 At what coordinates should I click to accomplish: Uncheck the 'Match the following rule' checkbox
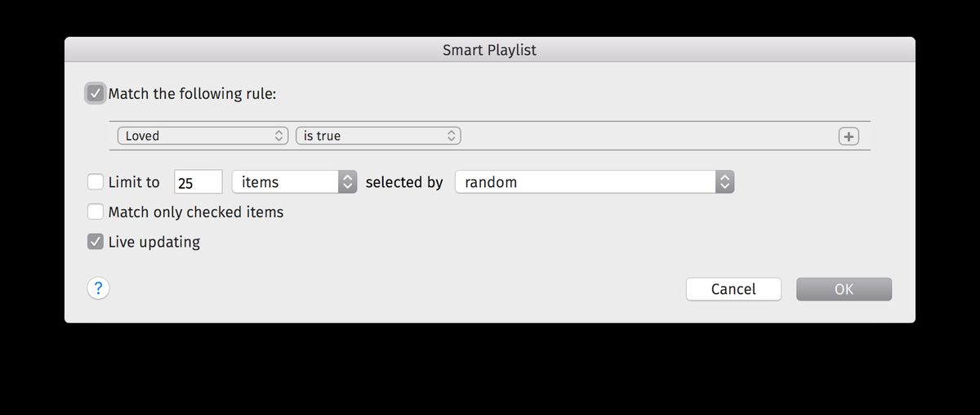pyautogui.click(x=96, y=93)
